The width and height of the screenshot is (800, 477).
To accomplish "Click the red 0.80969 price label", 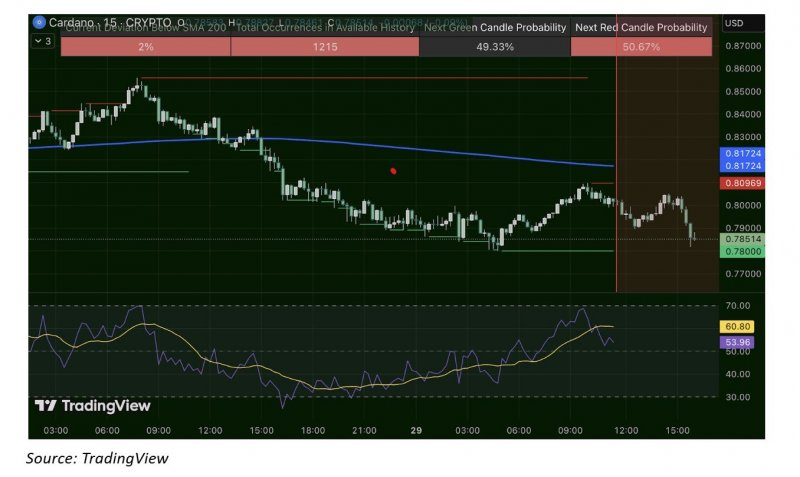I will click(742, 183).
